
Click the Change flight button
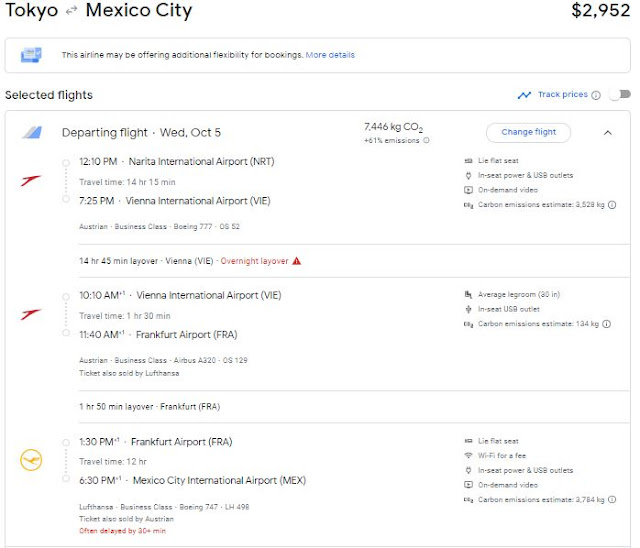(528, 132)
